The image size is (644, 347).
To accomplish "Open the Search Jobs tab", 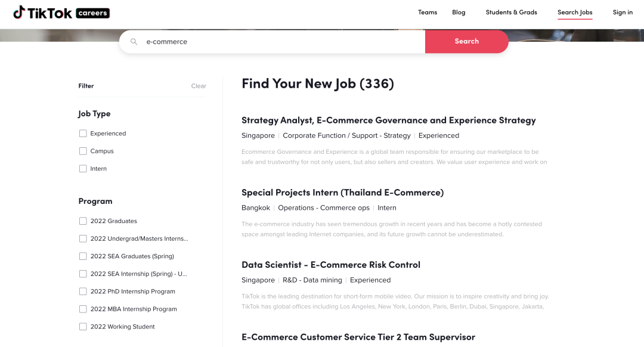I will click(x=575, y=13).
